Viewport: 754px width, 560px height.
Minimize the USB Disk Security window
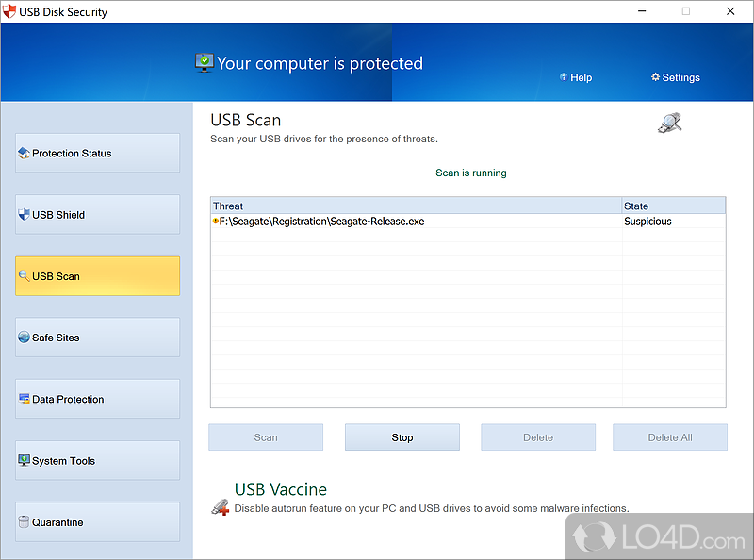point(642,11)
